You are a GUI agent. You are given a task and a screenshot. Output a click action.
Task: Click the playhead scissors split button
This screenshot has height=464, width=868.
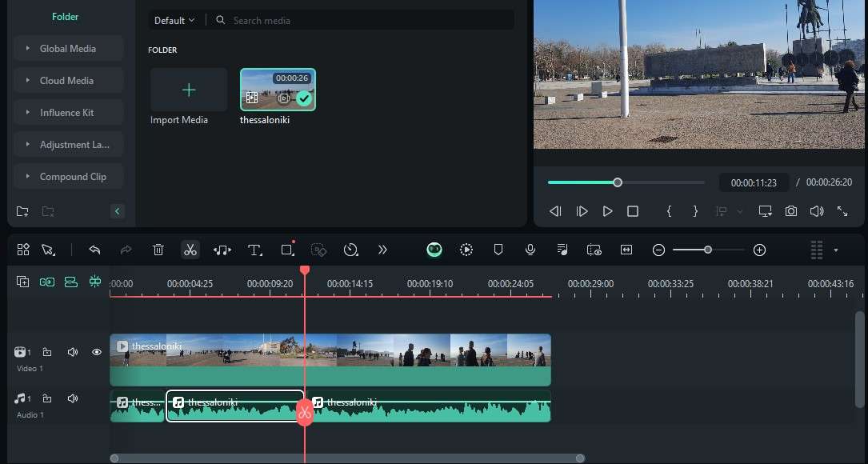coord(305,413)
